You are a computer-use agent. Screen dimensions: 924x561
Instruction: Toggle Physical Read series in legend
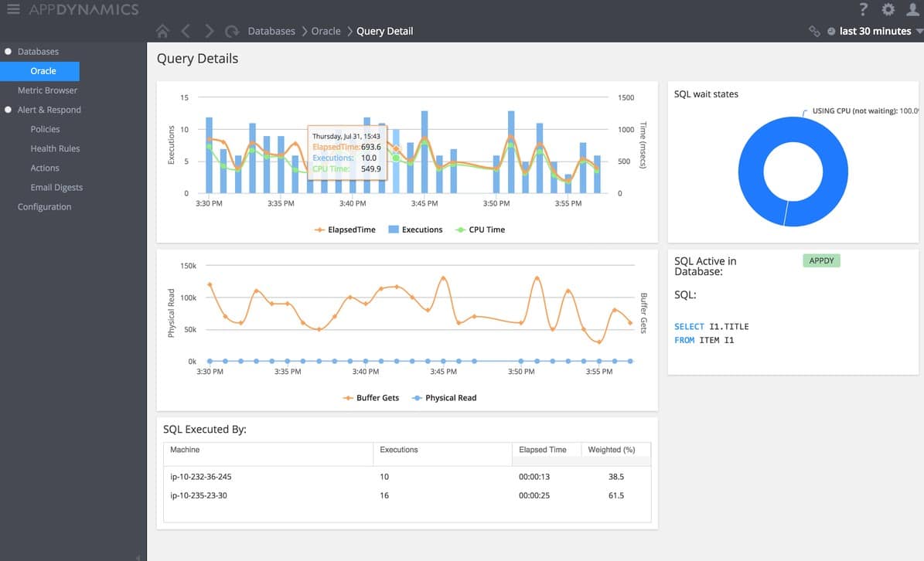pos(445,398)
